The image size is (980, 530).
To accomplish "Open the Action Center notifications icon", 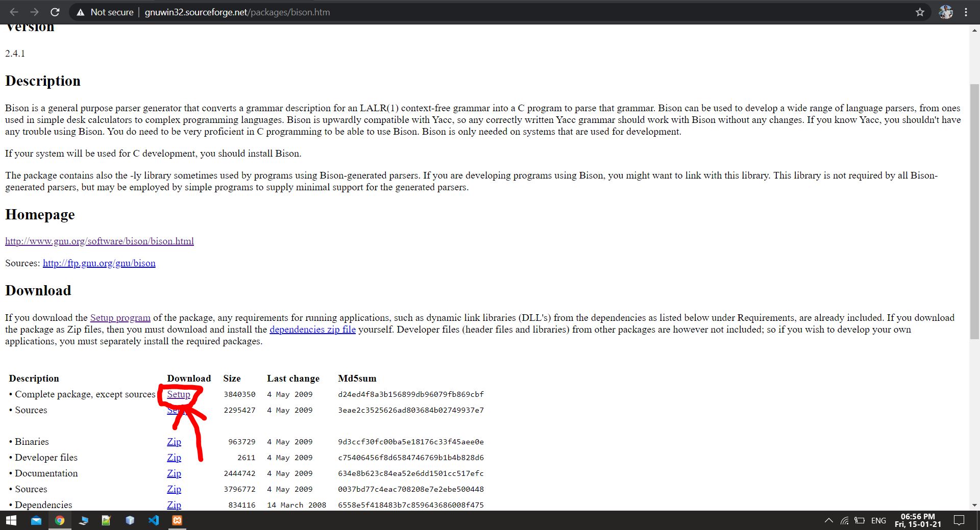I will coord(959,520).
